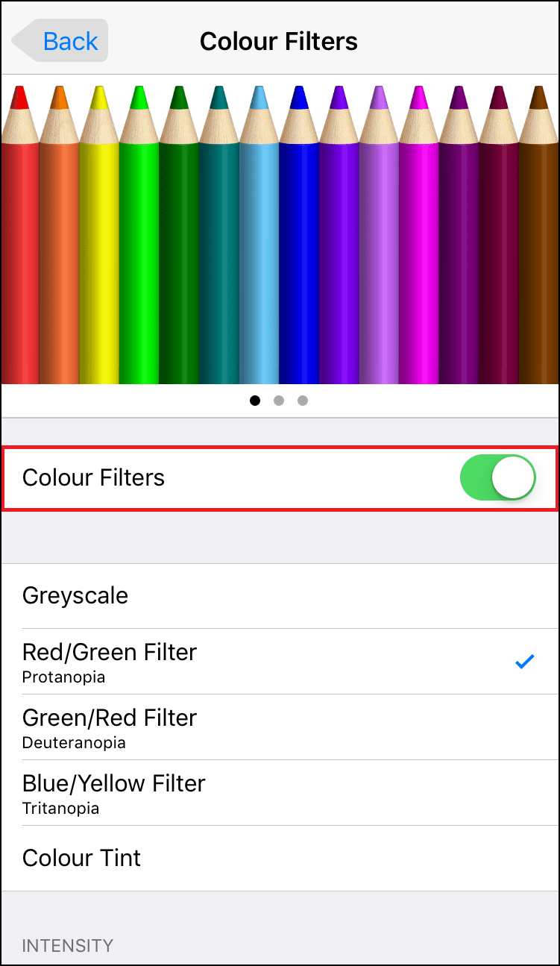Choose the Blue/Yellow Filter for Tritanopia
560x966 pixels.
coord(113,784)
